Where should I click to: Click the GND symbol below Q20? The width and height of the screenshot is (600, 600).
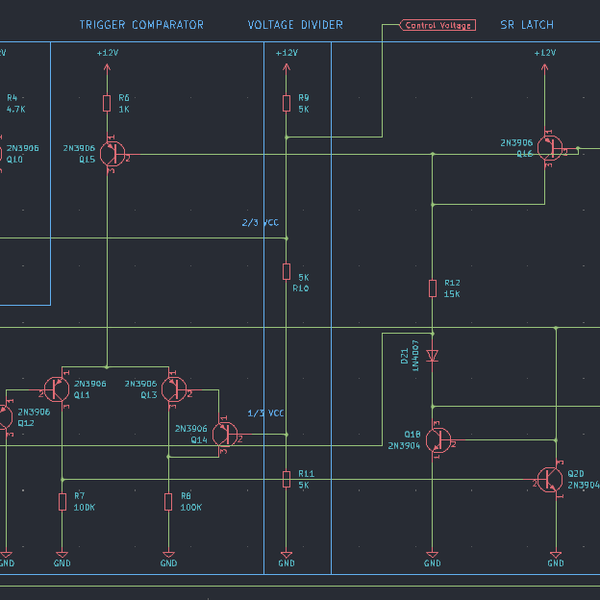click(556, 555)
